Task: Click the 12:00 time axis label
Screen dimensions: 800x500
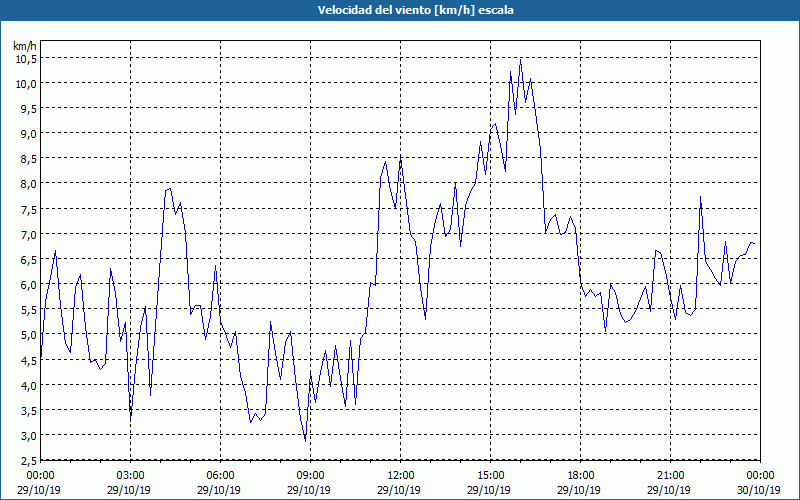Action: pyautogui.click(x=401, y=476)
